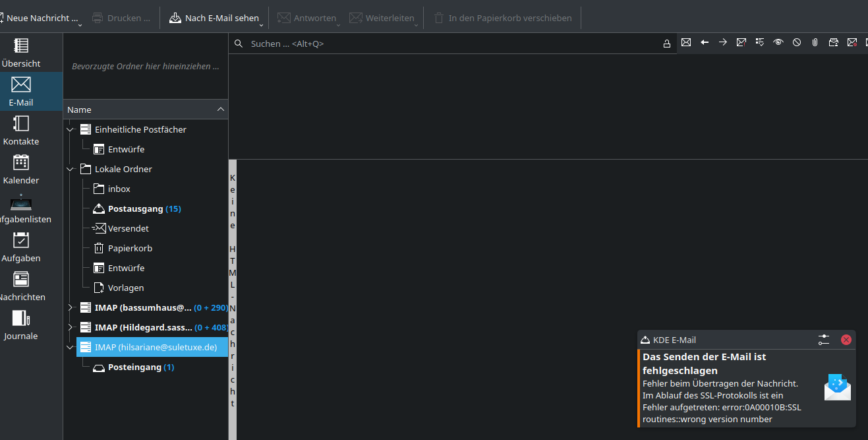This screenshot has height=440, width=868.
Task: Open the Nachrichten feed view
Action: point(21,286)
